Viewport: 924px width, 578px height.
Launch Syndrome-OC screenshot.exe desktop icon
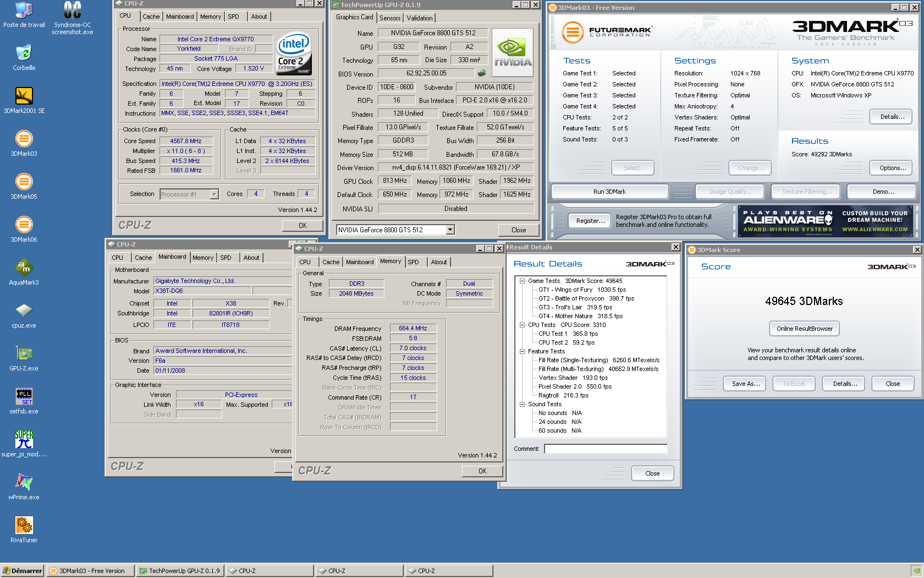point(72,18)
